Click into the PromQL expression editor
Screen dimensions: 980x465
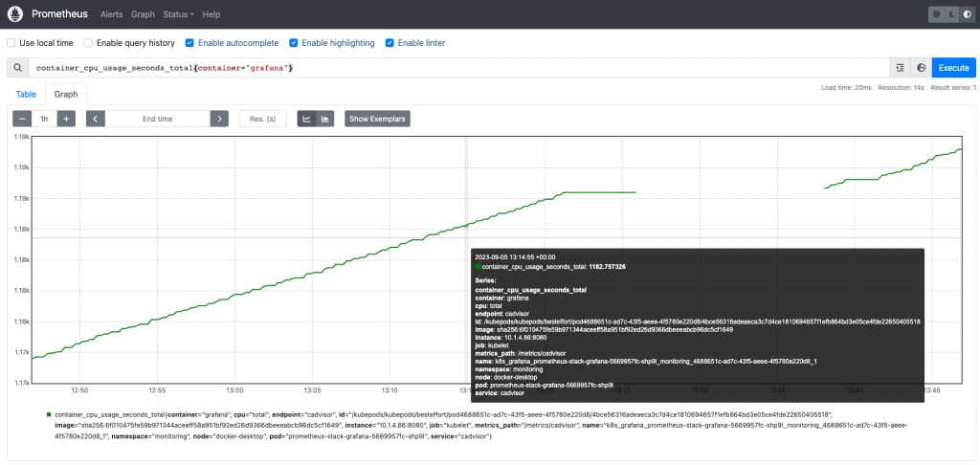(x=459, y=68)
